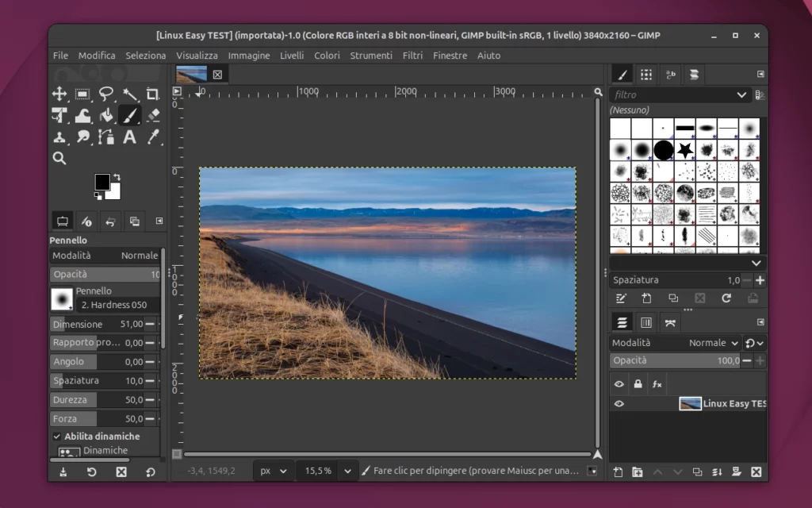Toggle zoom image when window resizes

598,92
